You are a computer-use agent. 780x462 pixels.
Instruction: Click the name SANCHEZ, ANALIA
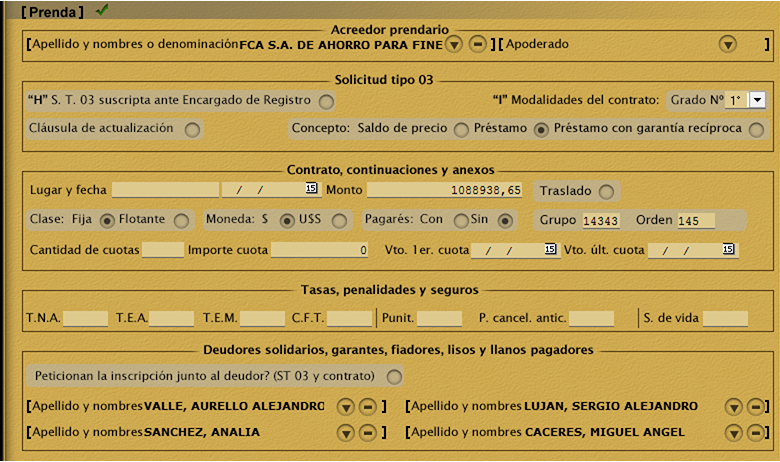click(x=202, y=432)
